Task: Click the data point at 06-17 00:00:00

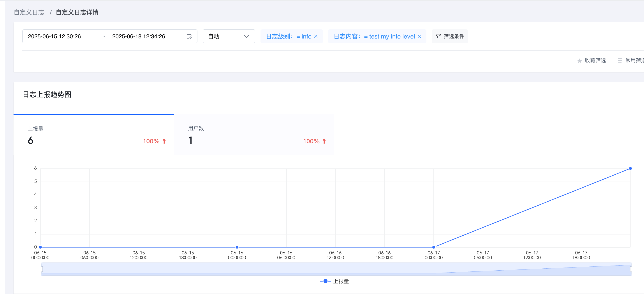Action: point(433,247)
